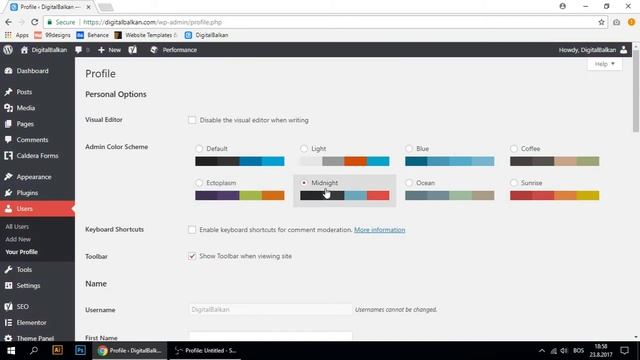Image resolution: width=640 pixels, height=360 pixels.
Task: Open Add New user submenu item
Action: [x=18, y=239]
